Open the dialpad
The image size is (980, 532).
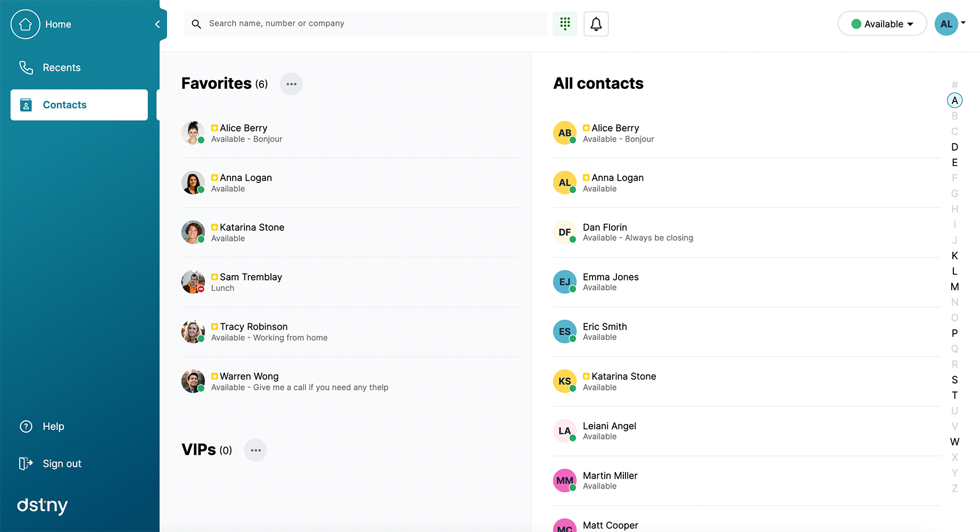[565, 23]
